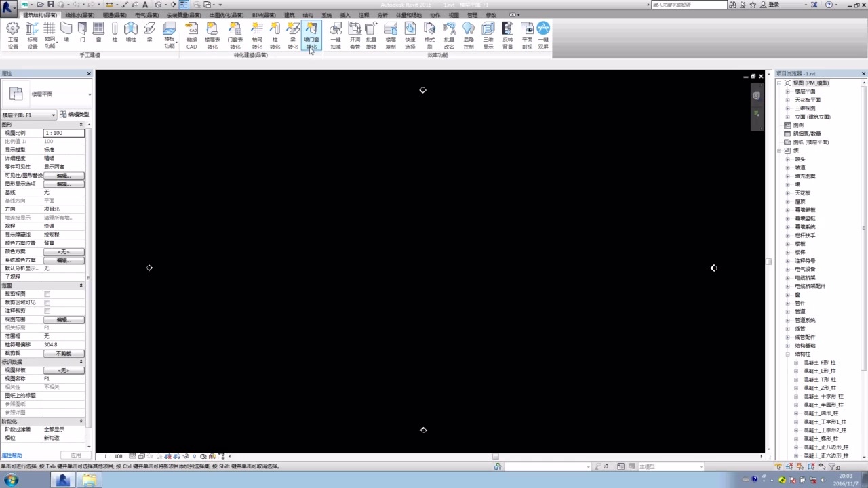868x488 pixels.
Task: Select the 墙柱 wall column tool
Action: click(131, 33)
